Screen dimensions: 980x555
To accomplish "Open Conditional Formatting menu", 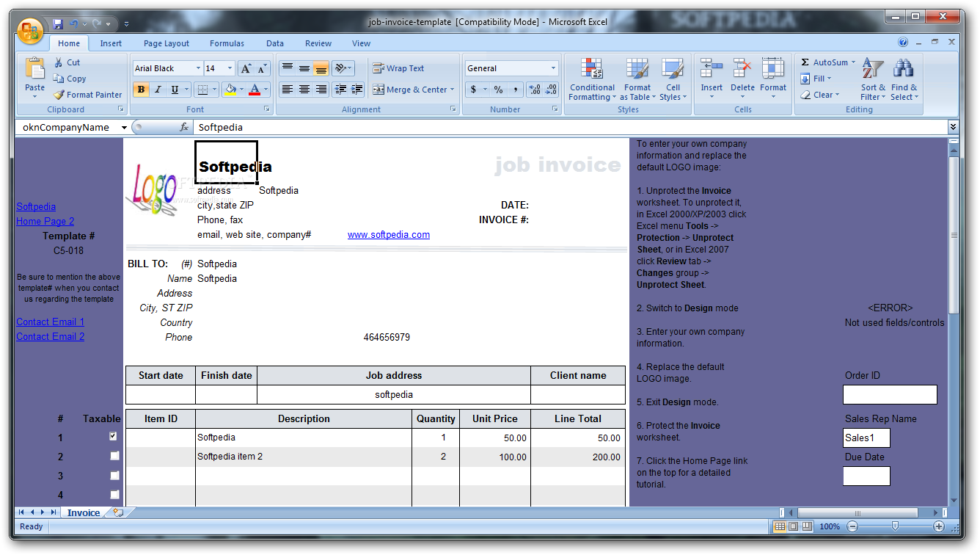I will click(592, 80).
